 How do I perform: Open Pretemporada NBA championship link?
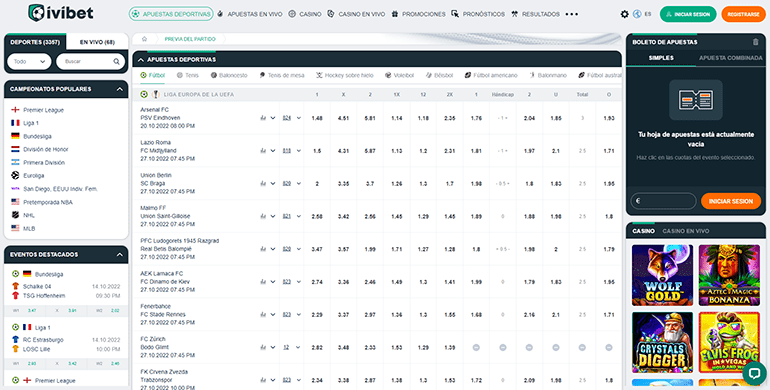49,202
